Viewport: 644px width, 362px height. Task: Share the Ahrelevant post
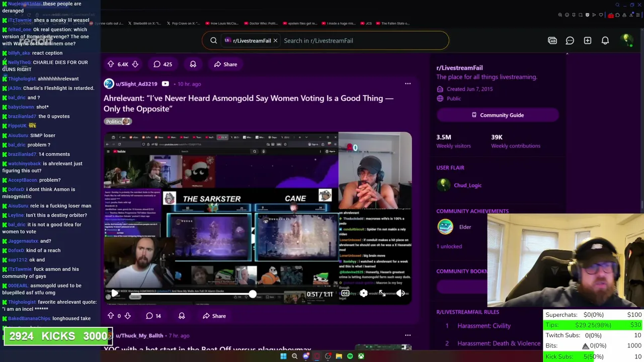(x=214, y=316)
